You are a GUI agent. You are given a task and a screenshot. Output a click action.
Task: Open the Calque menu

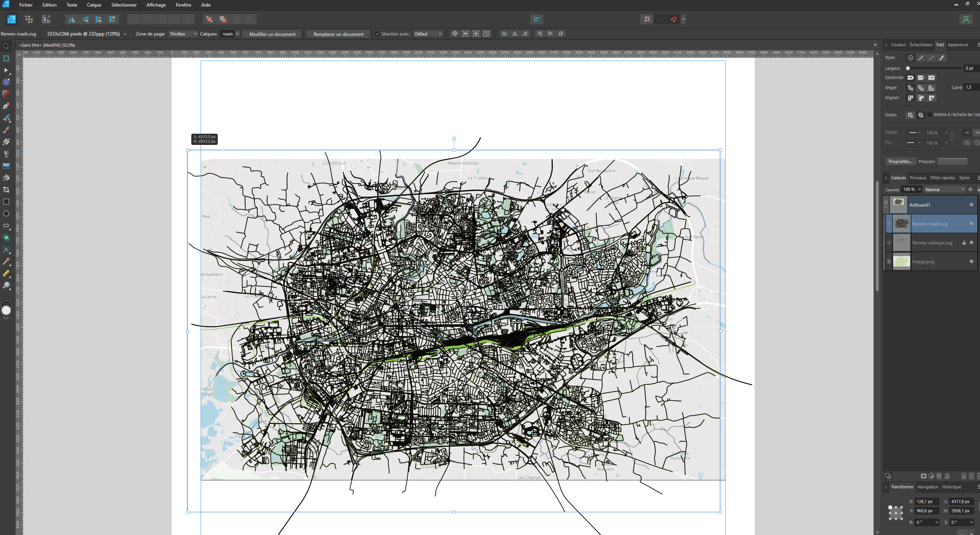click(x=94, y=5)
